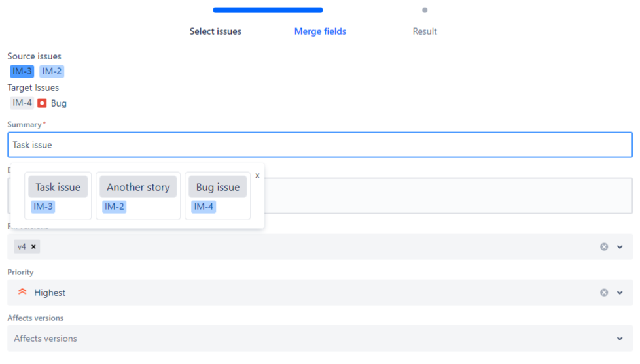Focus the Summary text field

click(x=320, y=144)
